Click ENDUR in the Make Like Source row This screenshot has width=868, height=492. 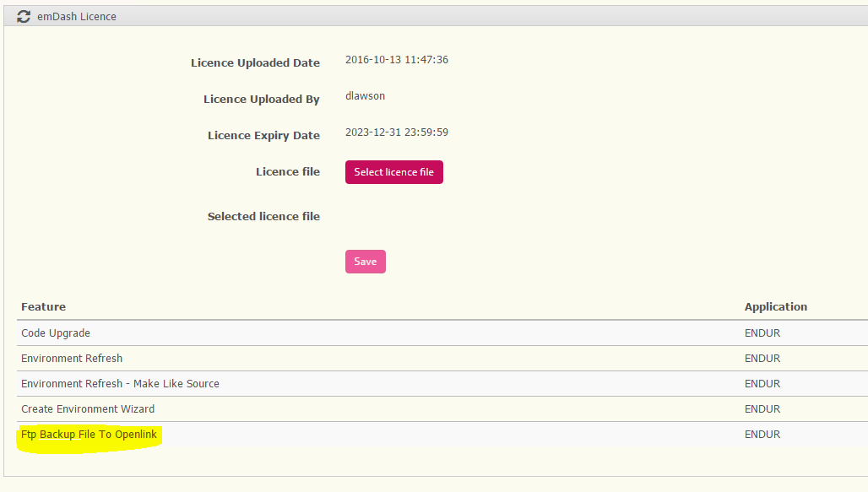(x=762, y=383)
